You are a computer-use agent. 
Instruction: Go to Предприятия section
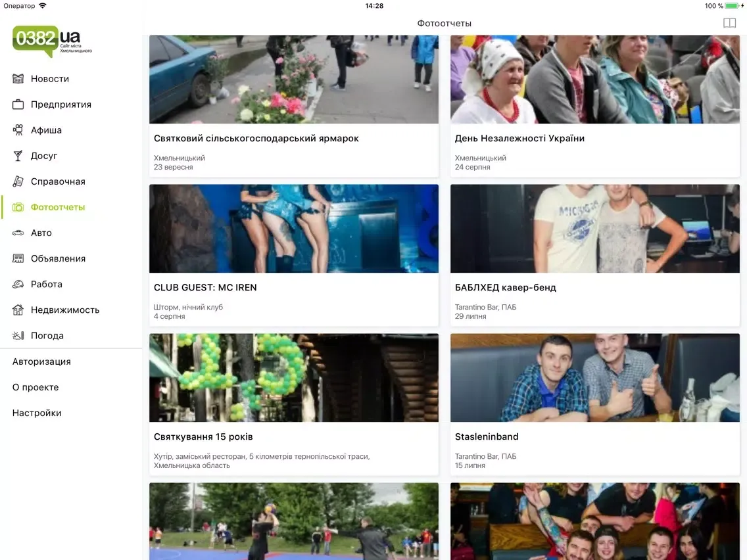click(72, 105)
